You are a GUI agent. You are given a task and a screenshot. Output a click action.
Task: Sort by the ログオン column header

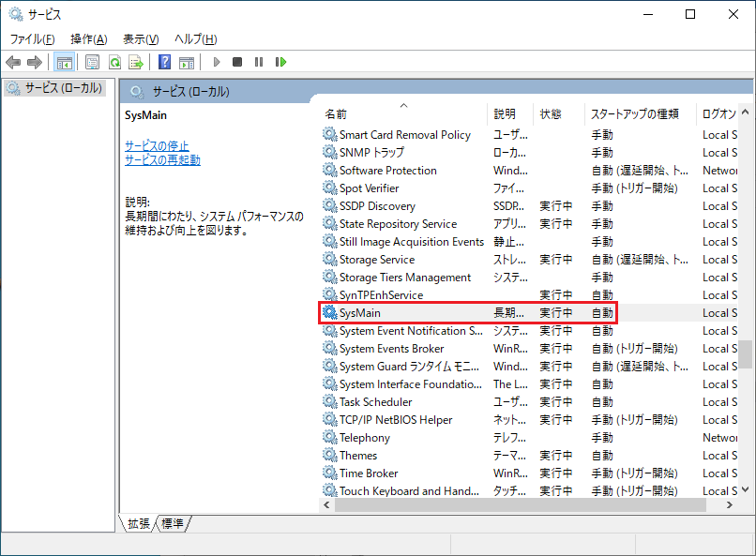pyautogui.click(x=718, y=113)
